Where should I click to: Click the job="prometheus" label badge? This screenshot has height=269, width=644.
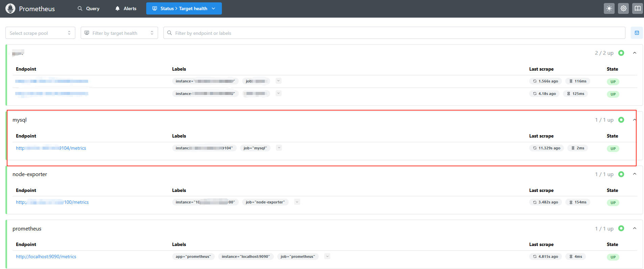tap(298, 256)
